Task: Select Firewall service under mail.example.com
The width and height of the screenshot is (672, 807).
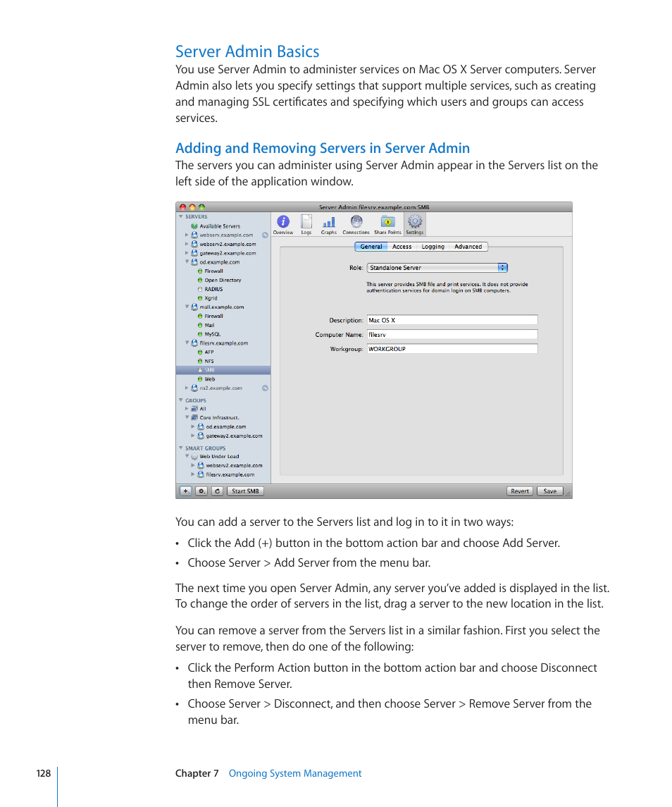Action: coord(213,316)
